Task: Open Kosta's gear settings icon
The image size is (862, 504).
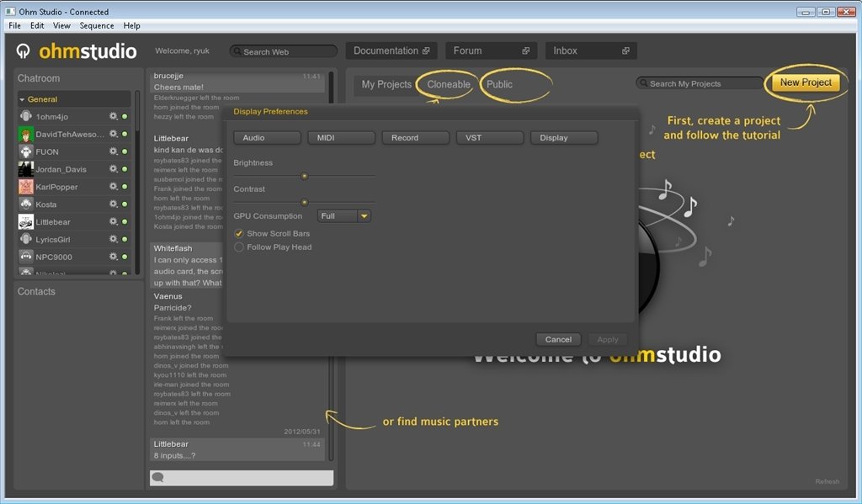Action: pyautogui.click(x=114, y=204)
